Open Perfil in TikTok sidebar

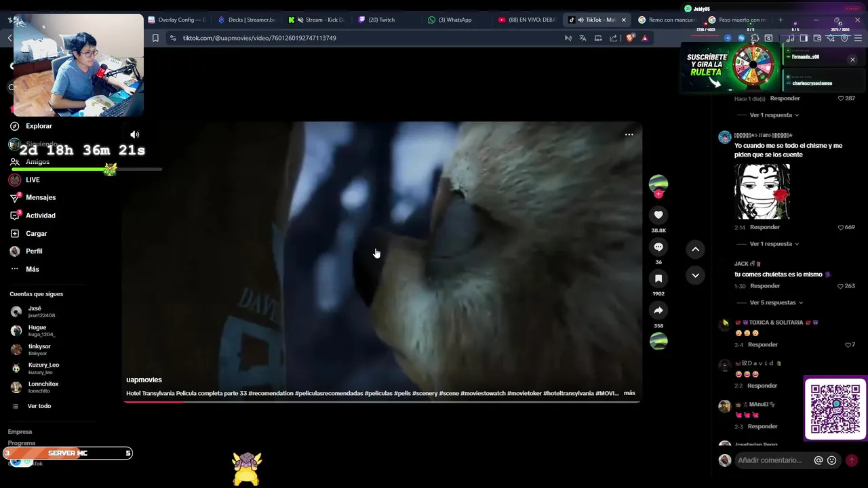coord(34,251)
